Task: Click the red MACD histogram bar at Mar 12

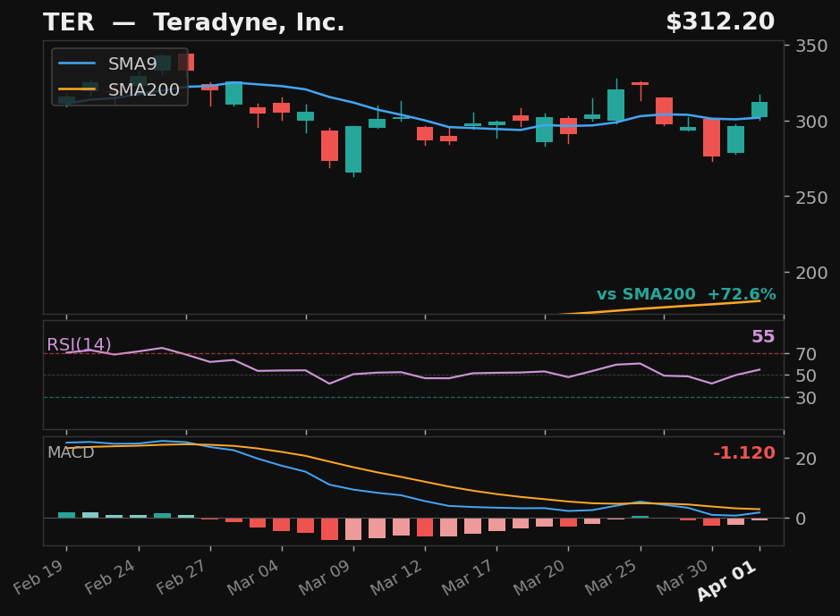Action: coord(425,527)
